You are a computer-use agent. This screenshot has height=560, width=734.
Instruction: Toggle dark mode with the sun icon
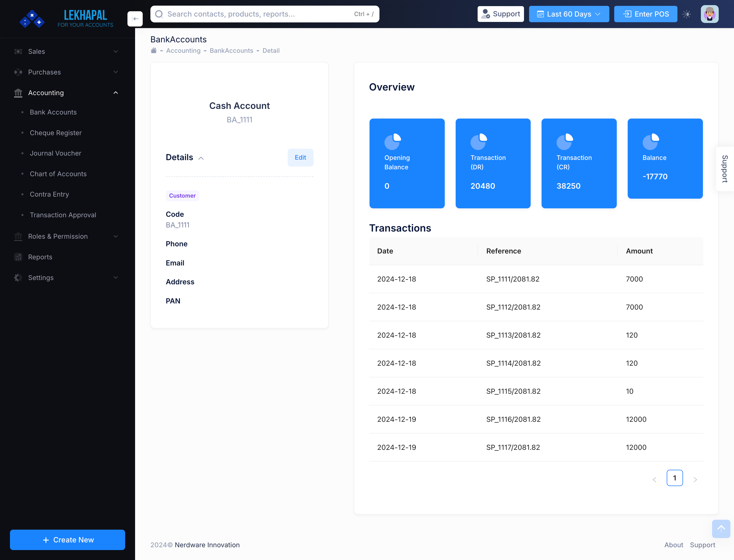pos(687,14)
